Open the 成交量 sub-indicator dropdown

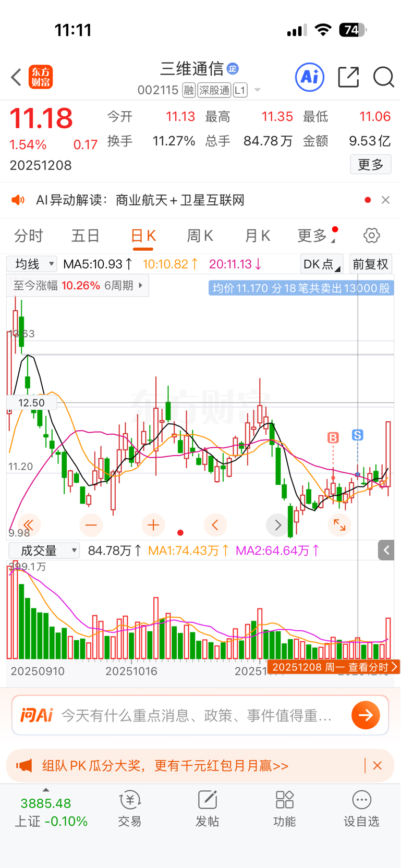[44, 551]
